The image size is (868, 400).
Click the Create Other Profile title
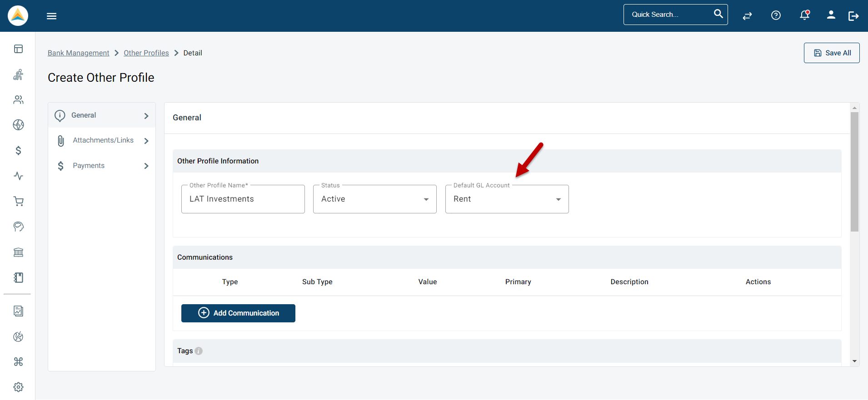[x=101, y=78]
